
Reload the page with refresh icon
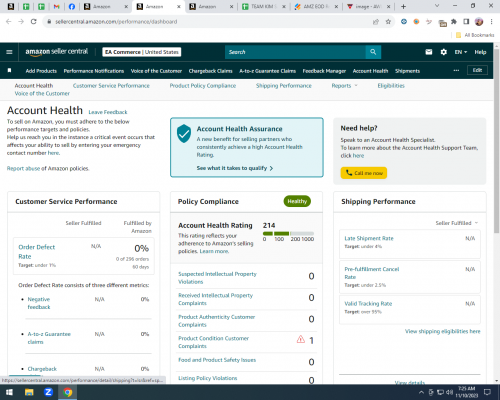pos(33,22)
